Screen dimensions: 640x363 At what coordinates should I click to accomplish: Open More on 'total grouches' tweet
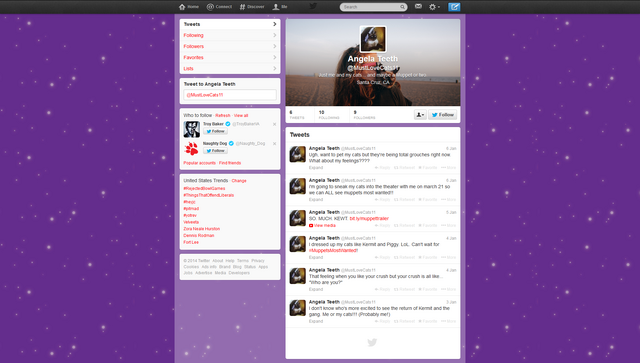click(x=449, y=167)
